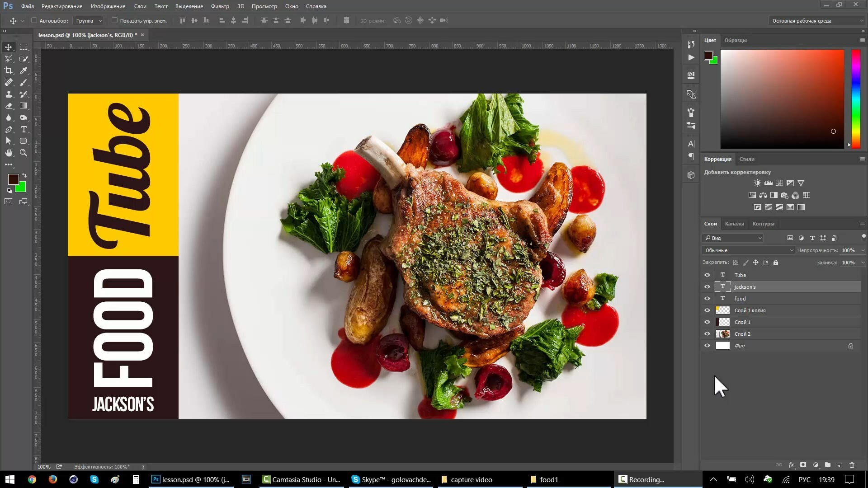Enable Показать упр. элем. checkbox
The width and height of the screenshot is (868, 488).
(x=114, y=20)
